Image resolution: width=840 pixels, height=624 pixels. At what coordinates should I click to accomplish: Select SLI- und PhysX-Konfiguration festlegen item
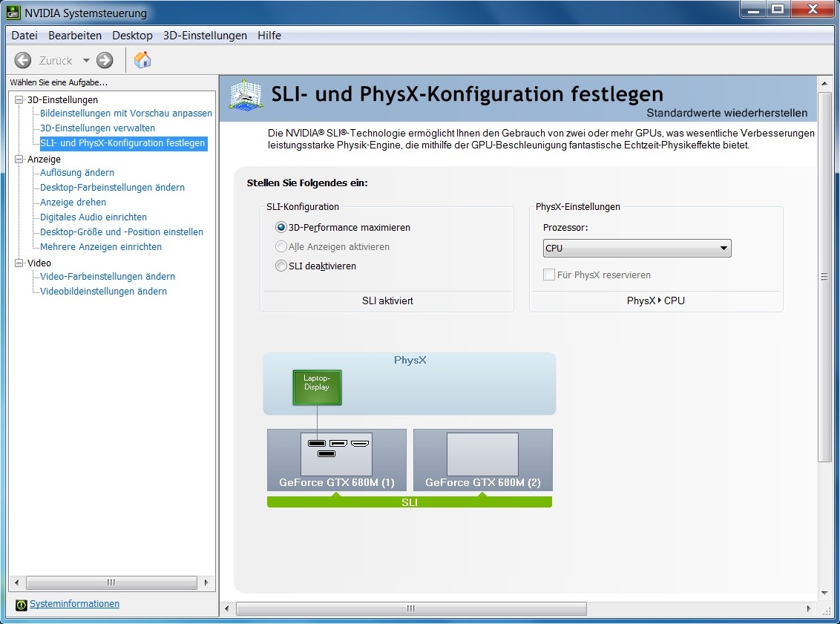[x=122, y=143]
